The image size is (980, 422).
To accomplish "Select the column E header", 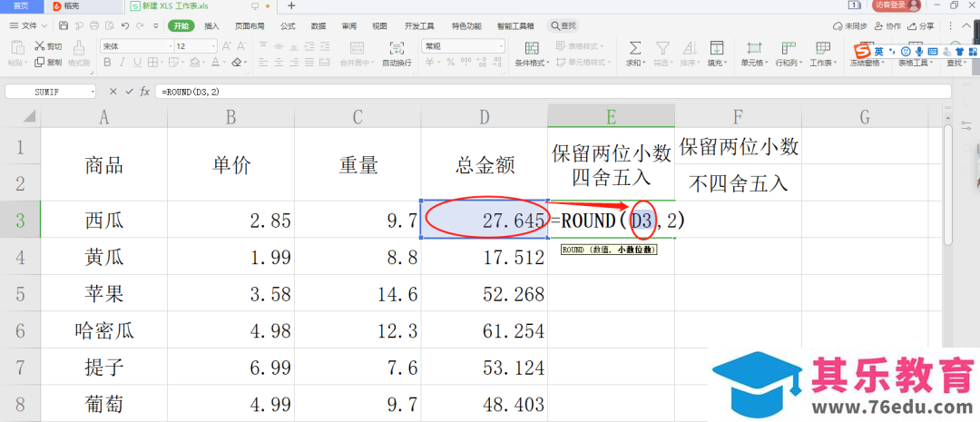I will pyautogui.click(x=612, y=115).
